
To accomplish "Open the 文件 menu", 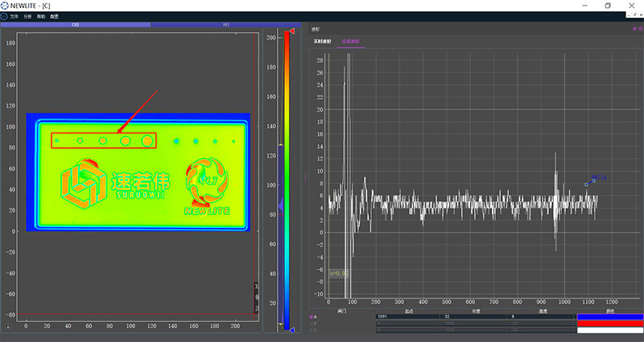I will coord(14,16).
